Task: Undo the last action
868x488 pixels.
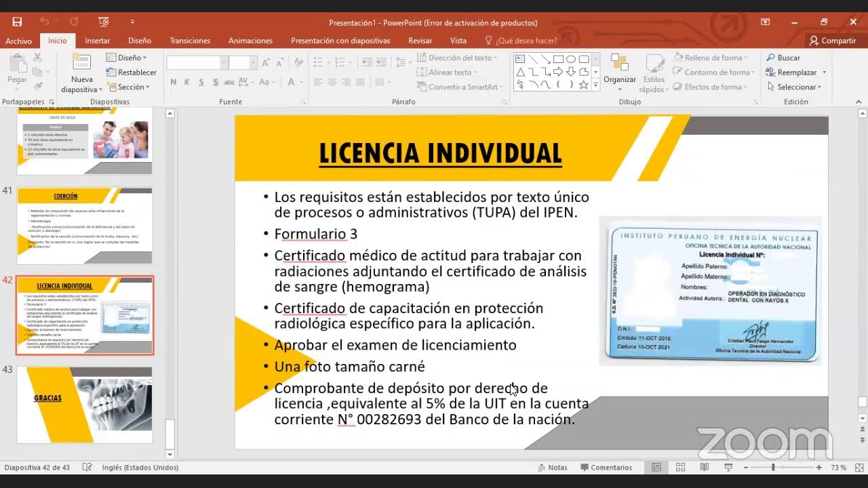Action: 44,22
